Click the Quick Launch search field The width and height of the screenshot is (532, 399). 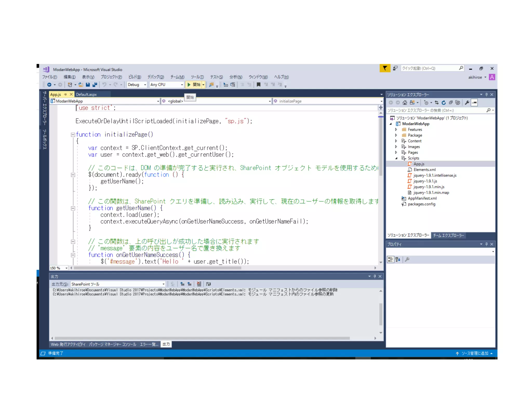[x=430, y=68]
